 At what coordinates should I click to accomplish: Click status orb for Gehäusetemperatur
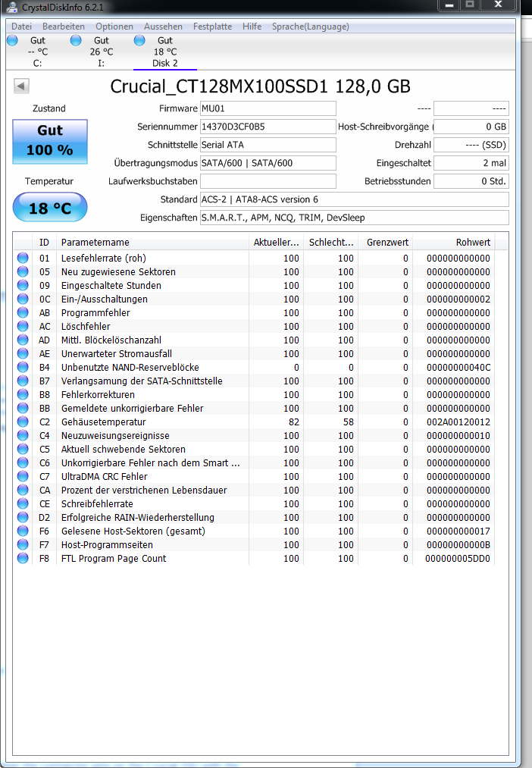pos(23,422)
